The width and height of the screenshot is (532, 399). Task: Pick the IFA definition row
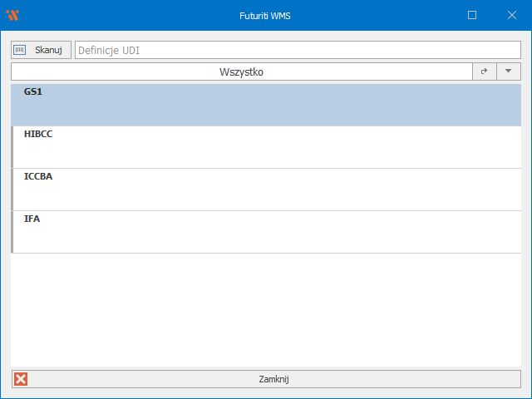click(x=266, y=232)
